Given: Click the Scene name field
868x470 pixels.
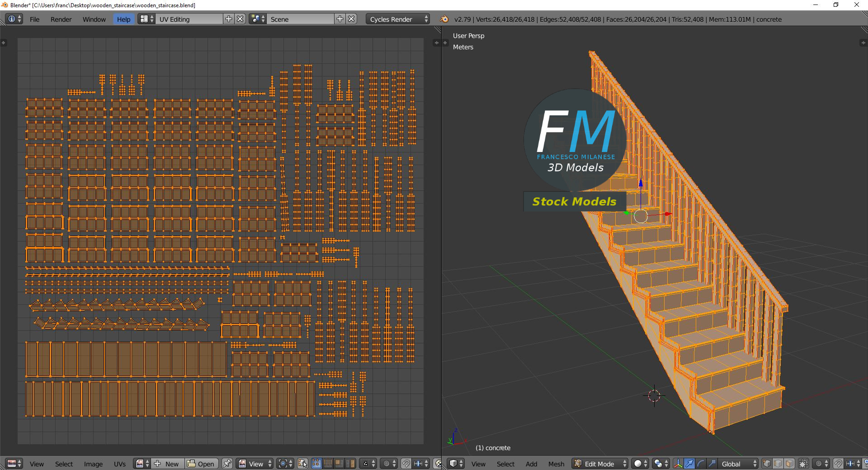Looking at the screenshot, I should (x=300, y=19).
